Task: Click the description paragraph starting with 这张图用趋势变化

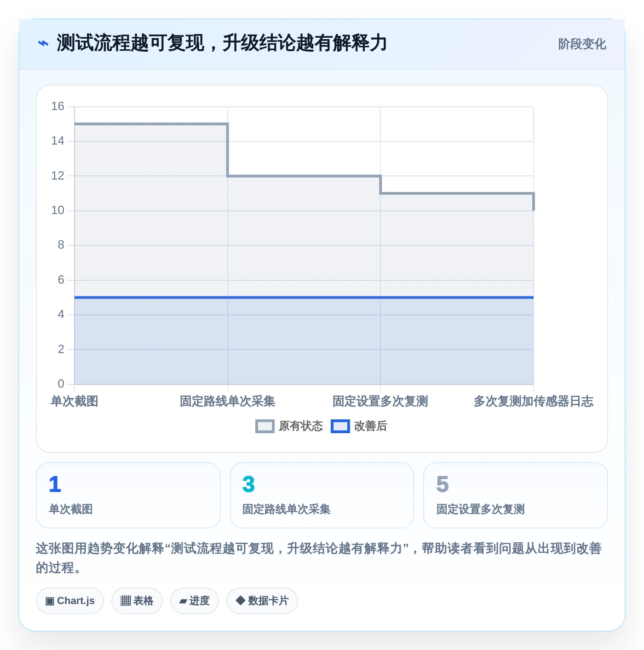Action: pos(319,558)
